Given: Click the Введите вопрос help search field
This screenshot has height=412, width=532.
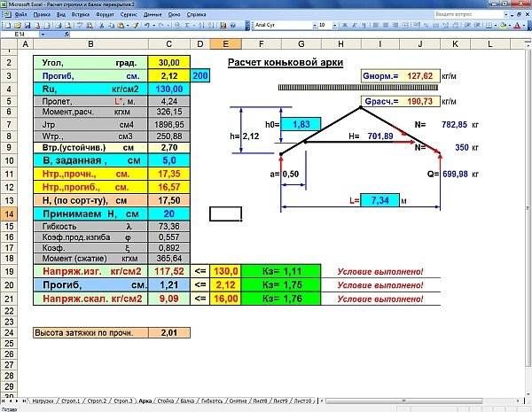Looking at the screenshot, I should 468,14.
